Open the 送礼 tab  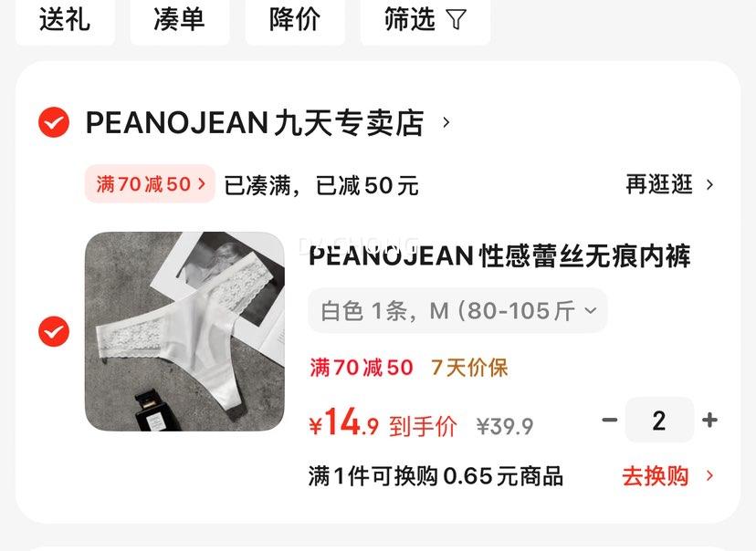[65, 20]
